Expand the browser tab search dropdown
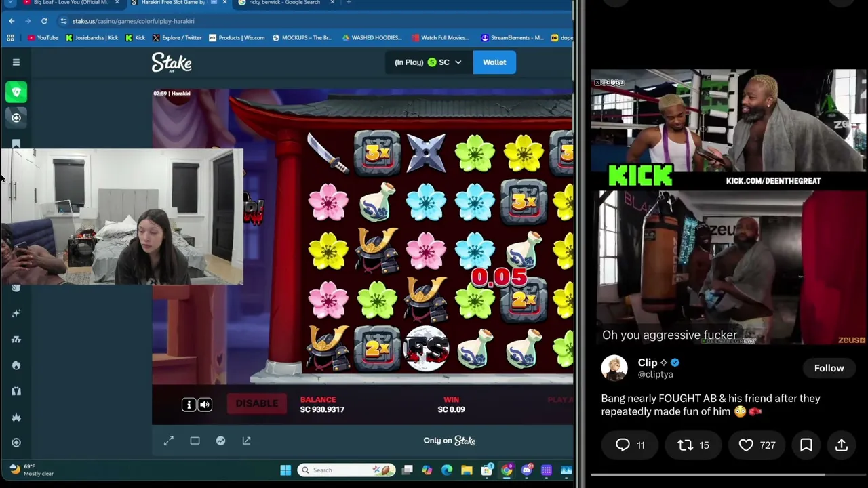 [9, 3]
